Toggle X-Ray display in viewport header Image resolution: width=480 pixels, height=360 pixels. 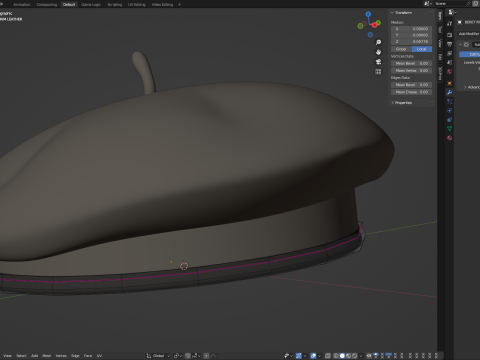[328, 356]
